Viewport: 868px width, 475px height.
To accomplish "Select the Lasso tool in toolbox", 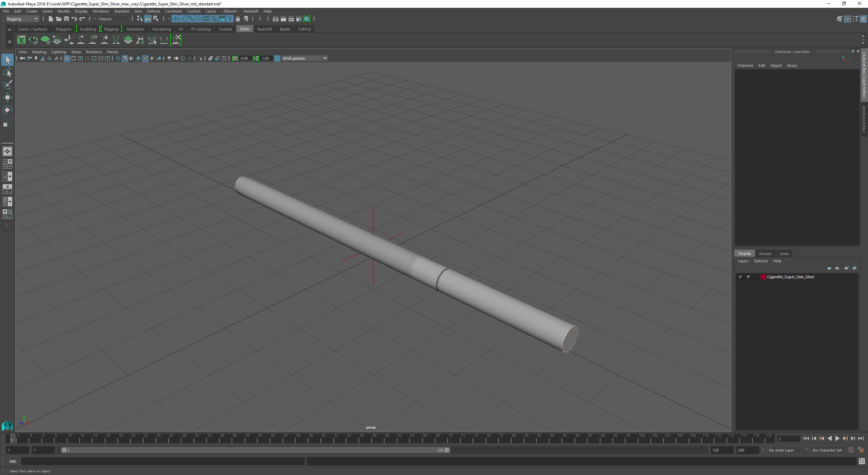I will tap(7, 73).
